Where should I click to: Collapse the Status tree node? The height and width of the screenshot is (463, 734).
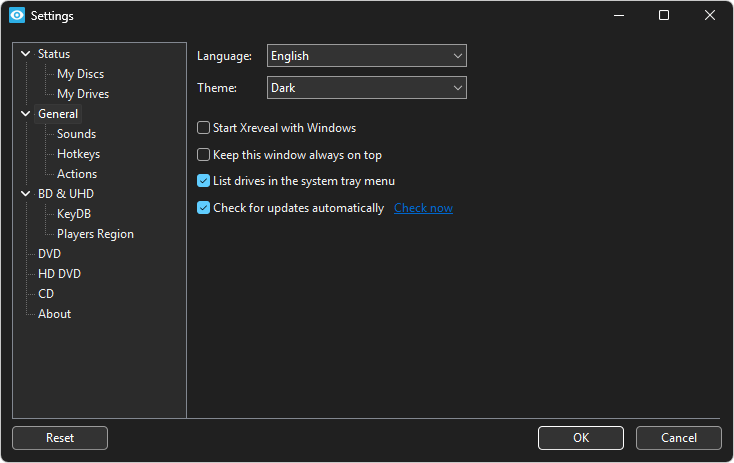tap(25, 54)
